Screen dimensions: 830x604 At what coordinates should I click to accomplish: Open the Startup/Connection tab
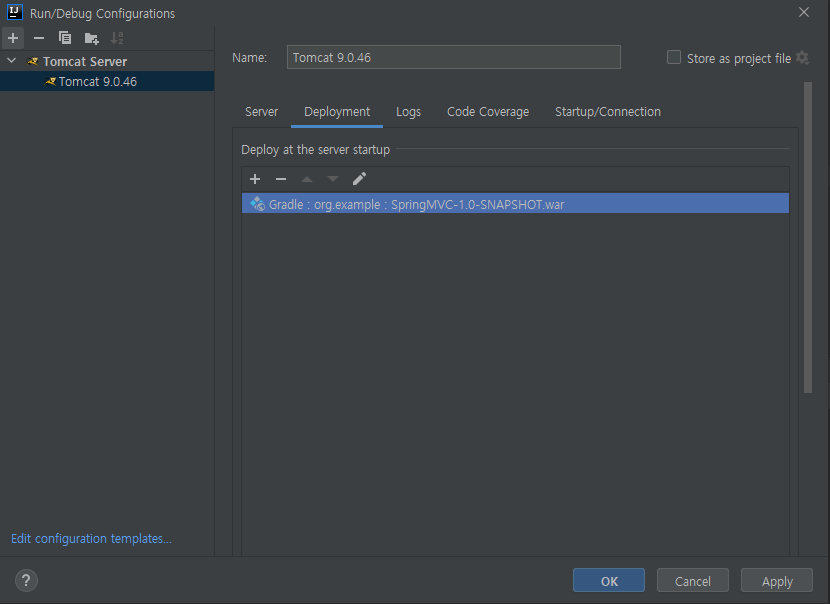[x=608, y=112]
